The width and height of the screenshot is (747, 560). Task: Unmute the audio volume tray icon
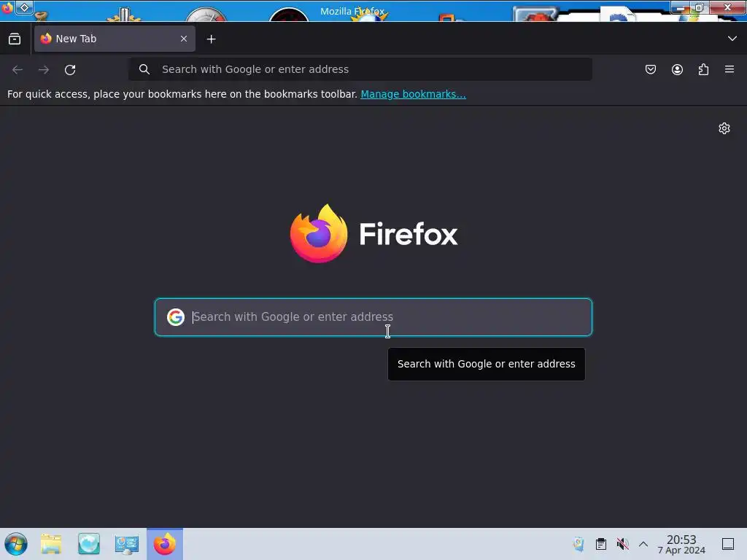click(622, 544)
